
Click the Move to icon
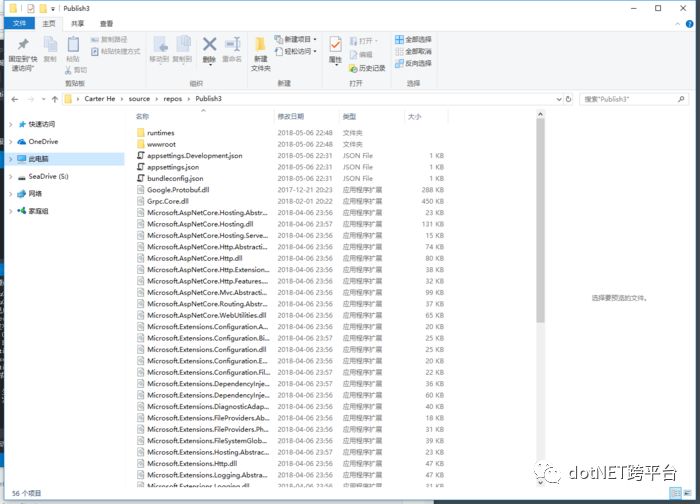pyautogui.click(x=160, y=45)
